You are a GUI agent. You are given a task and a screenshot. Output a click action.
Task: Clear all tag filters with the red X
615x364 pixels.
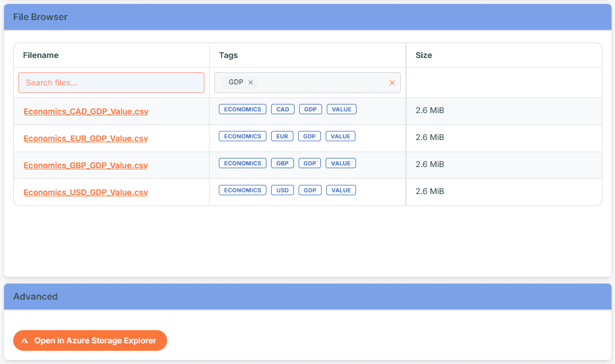click(392, 82)
